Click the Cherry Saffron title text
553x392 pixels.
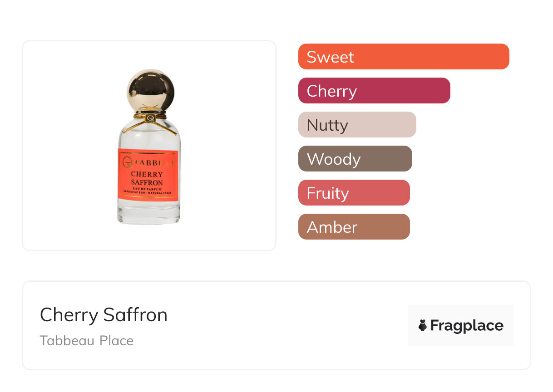104,315
